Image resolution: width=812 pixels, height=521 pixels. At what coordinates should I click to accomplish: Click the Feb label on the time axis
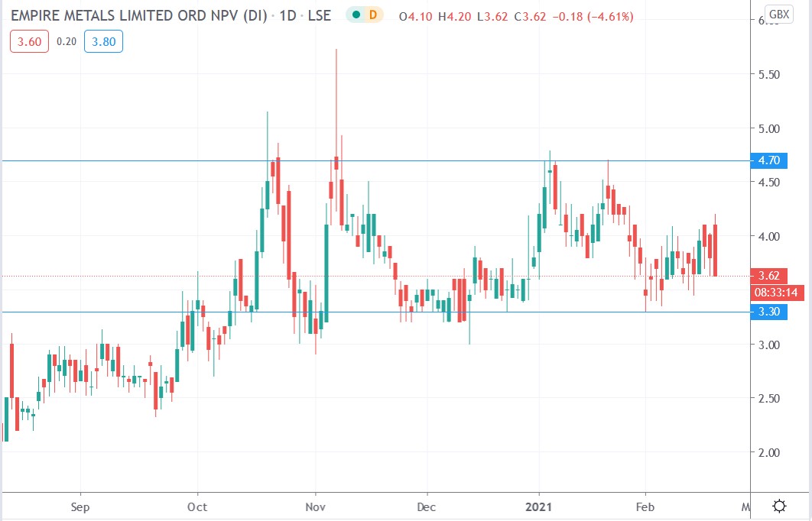click(646, 506)
